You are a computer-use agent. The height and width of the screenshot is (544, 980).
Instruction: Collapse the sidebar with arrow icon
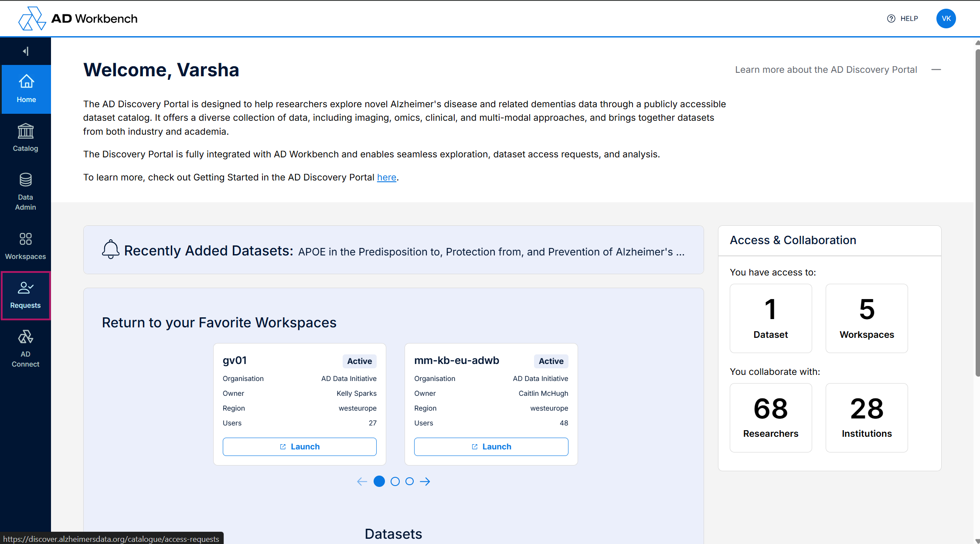pyautogui.click(x=26, y=51)
